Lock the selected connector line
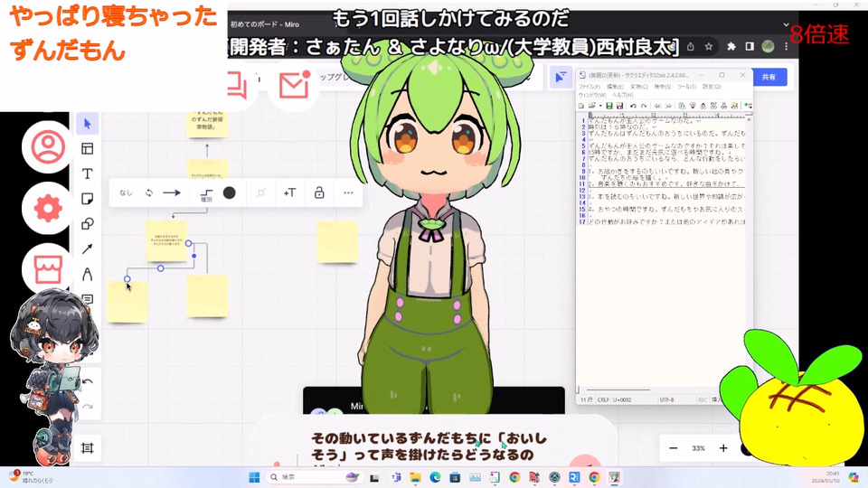Screen dimensions: 868x488 click(319, 192)
